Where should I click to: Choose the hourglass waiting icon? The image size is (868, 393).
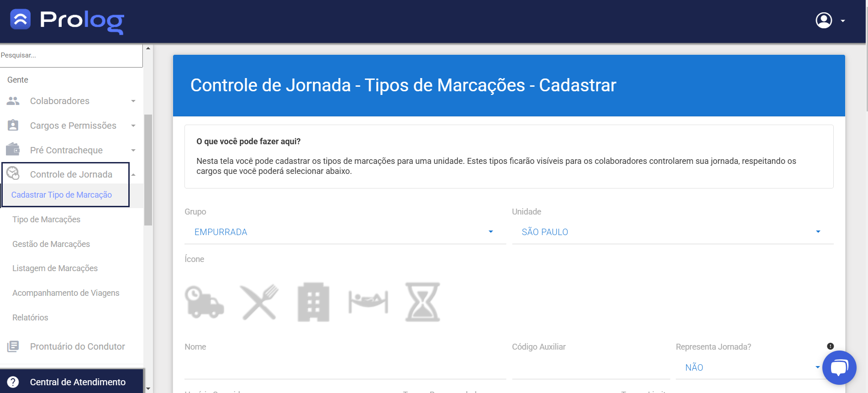point(422,302)
